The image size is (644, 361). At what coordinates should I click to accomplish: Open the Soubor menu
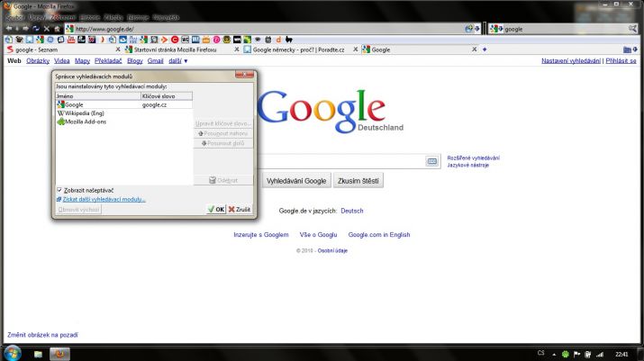[x=14, y=17]
